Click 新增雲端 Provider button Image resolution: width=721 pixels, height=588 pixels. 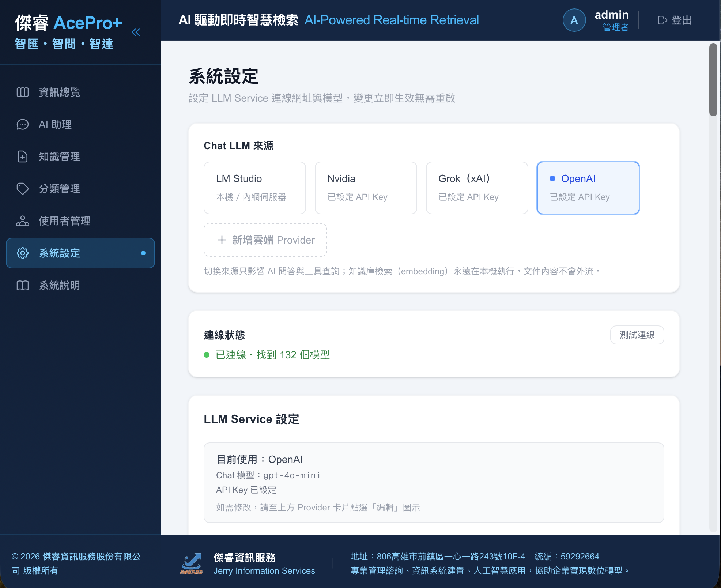click(x=265, y=240)
